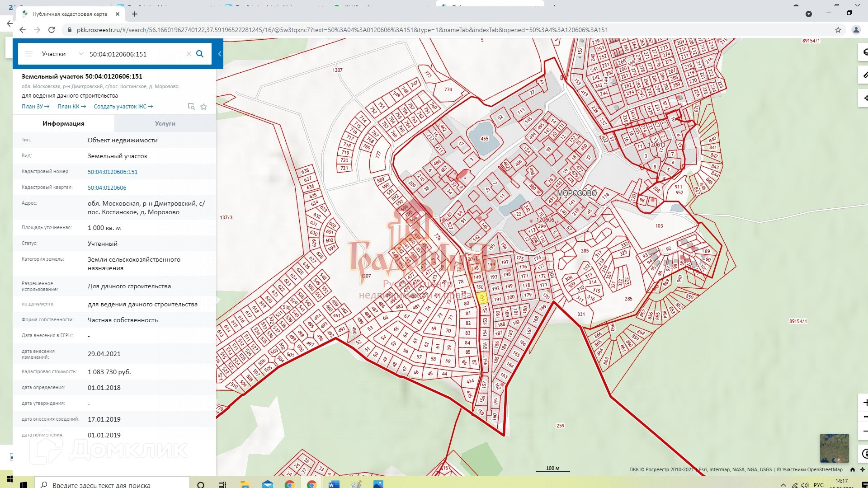Screen dimensions: 868x488
Task: Open cadastral number link 50:04:0120606:151
Action: pyautogui.click(x=113, y=172)
